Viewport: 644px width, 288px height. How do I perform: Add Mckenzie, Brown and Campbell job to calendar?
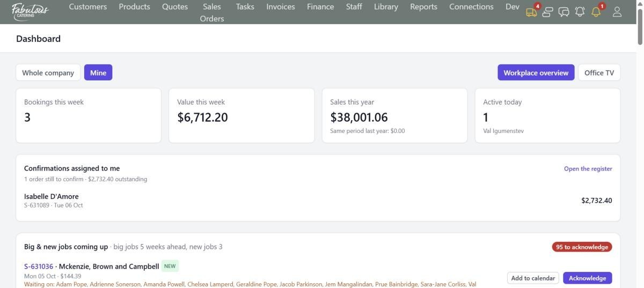click(x=533, y=278)
